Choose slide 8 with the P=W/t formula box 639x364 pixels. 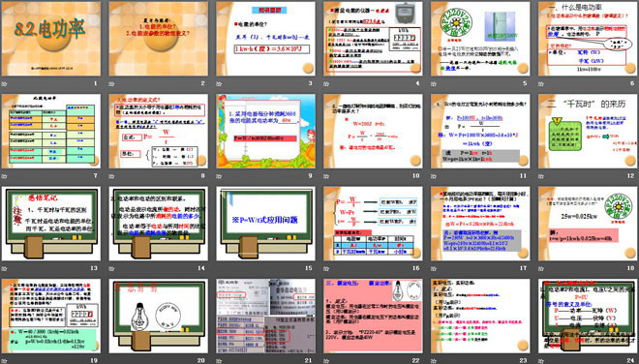tap(158, 132)
